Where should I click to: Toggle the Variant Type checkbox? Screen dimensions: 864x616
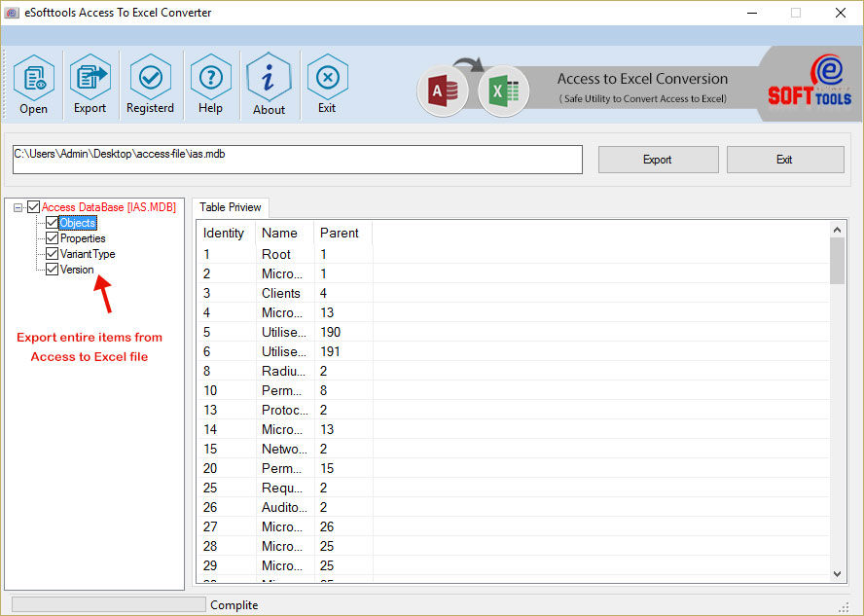point(52,253)
